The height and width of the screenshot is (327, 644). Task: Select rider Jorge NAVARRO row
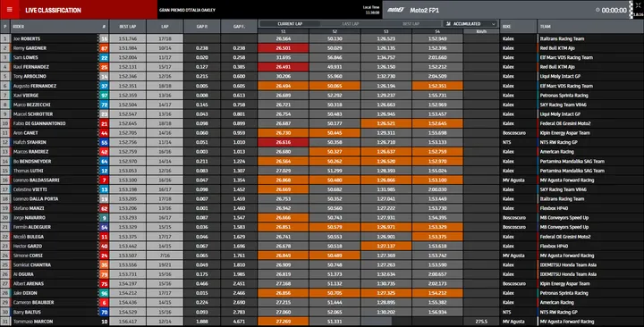322,218
